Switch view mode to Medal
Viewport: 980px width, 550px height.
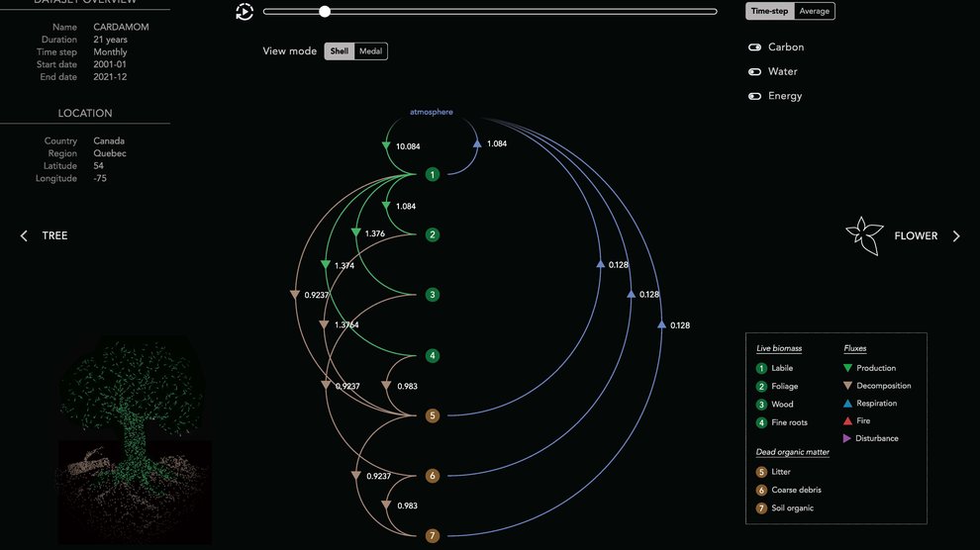coord(370,51)
